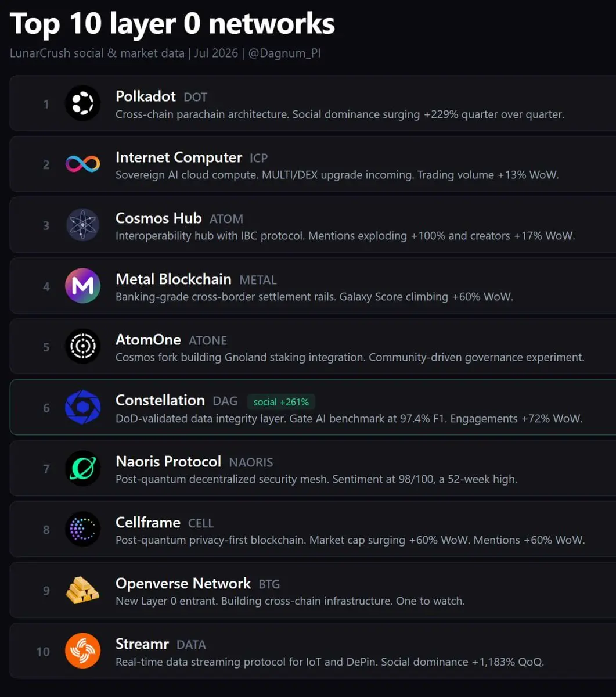Select the Naoris Protocol green icon
Screen dimensions: 616x697
[x=82, y=469]
